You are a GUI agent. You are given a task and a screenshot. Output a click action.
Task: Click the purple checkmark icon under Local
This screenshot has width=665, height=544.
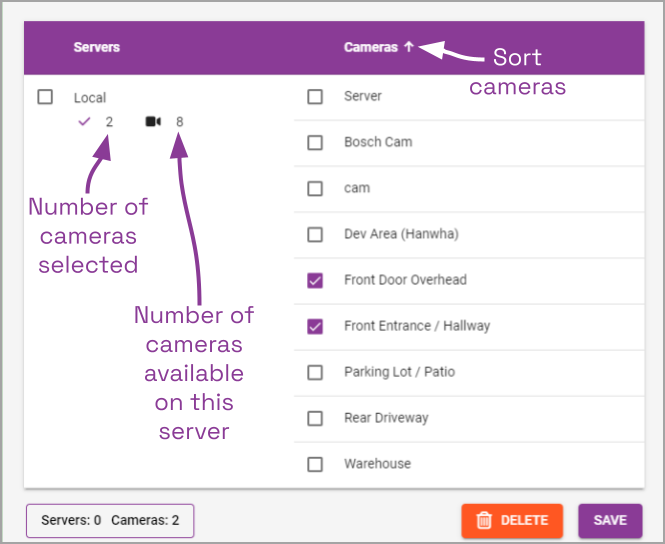click(x=85, y=122)
